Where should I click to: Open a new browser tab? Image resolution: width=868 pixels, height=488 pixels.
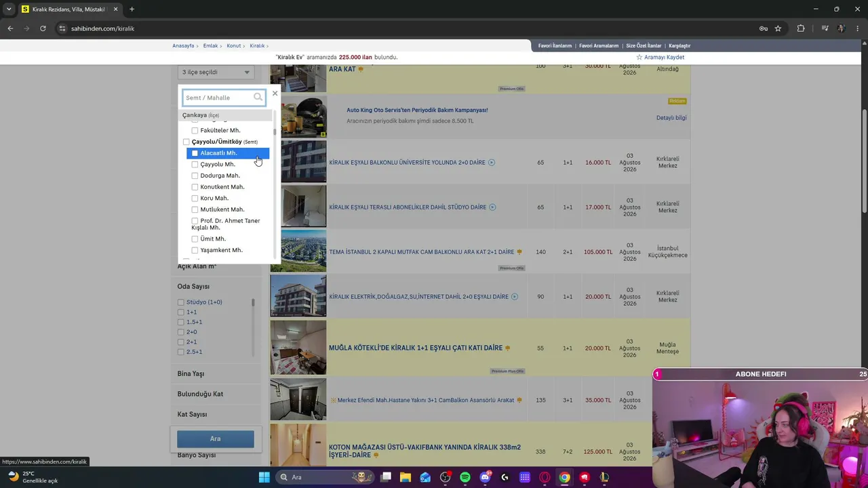[132, 9]
